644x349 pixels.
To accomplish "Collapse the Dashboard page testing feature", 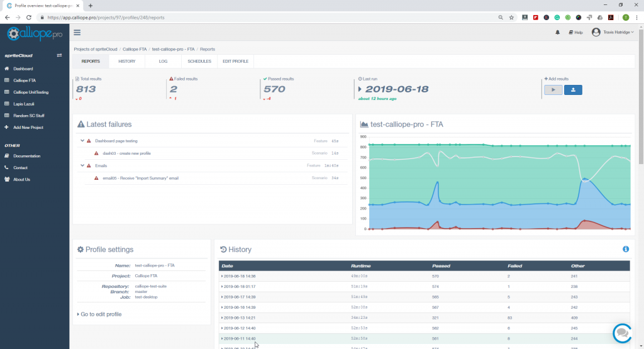I will tap(82, 141).
